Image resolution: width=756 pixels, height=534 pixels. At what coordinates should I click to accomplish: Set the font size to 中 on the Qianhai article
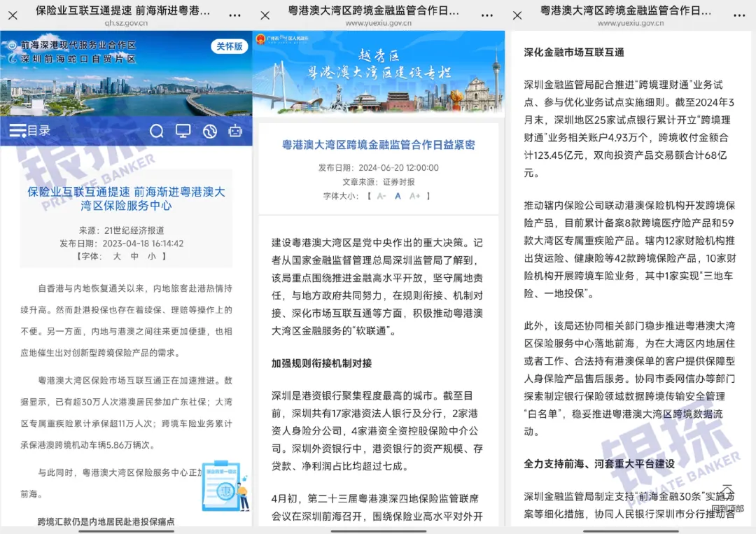tap(134, 256)
